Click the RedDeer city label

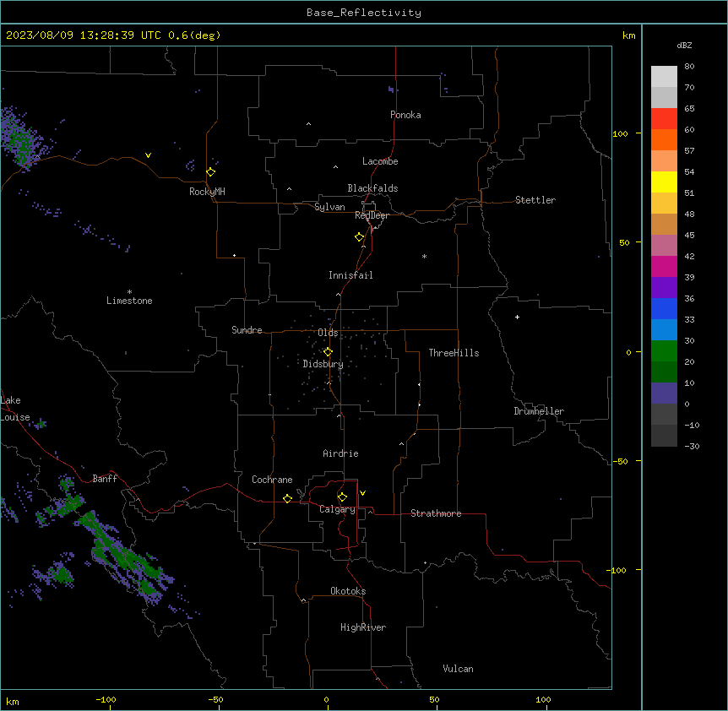(372, 215)
